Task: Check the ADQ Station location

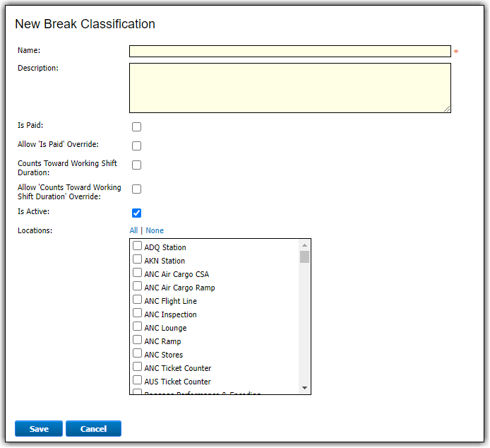Action: tap(138, 247)
